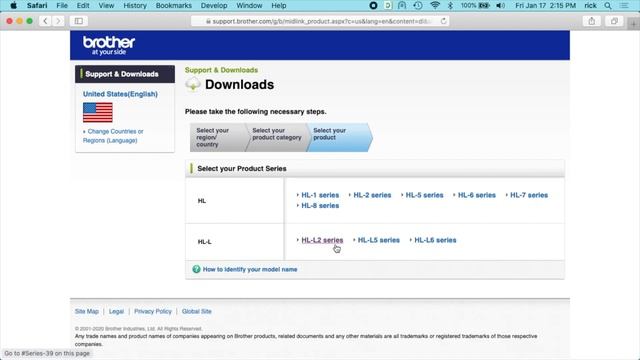Viewport: 640px width, 360px height.
Task: Open the Global Site footer link
Action: 197,311
